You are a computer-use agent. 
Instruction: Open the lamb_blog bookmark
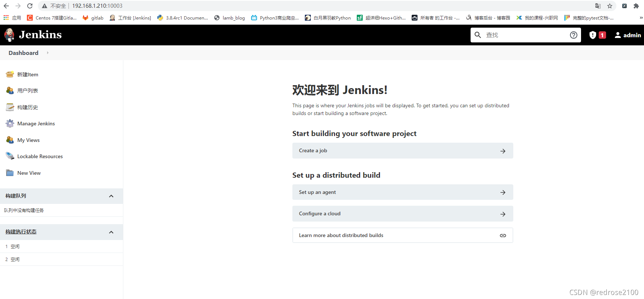[x=229, y=18]
